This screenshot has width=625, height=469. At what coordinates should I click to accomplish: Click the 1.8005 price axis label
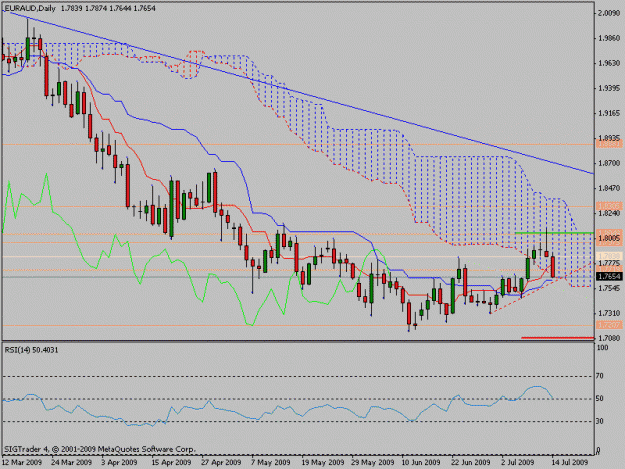tap(609, 238)
